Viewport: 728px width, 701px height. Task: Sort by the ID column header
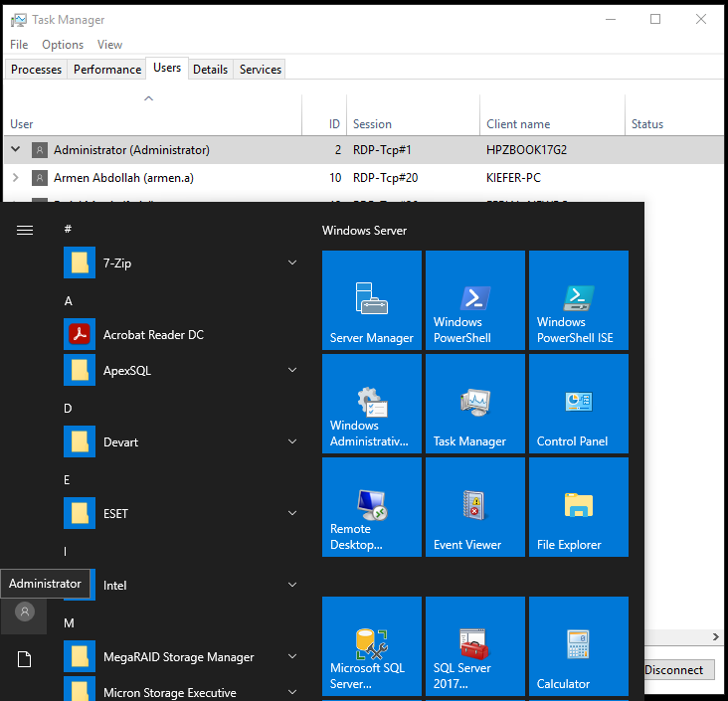[324, 115]
